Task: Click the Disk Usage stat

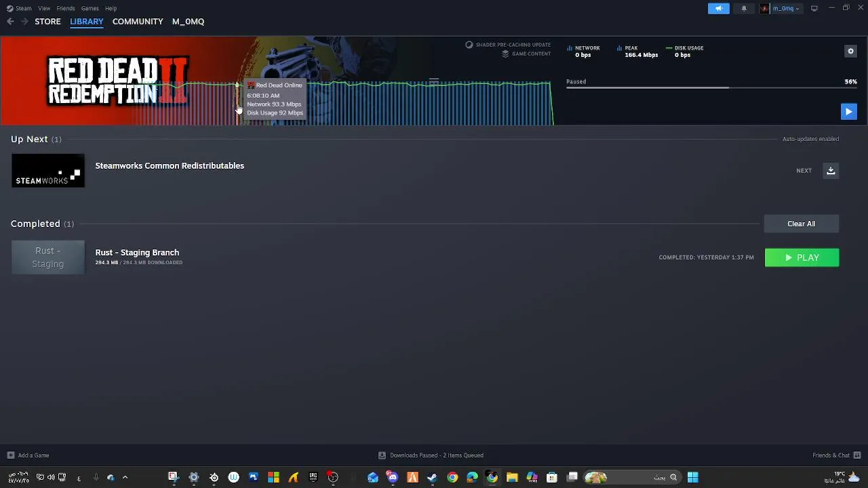Action: (685, 52)
